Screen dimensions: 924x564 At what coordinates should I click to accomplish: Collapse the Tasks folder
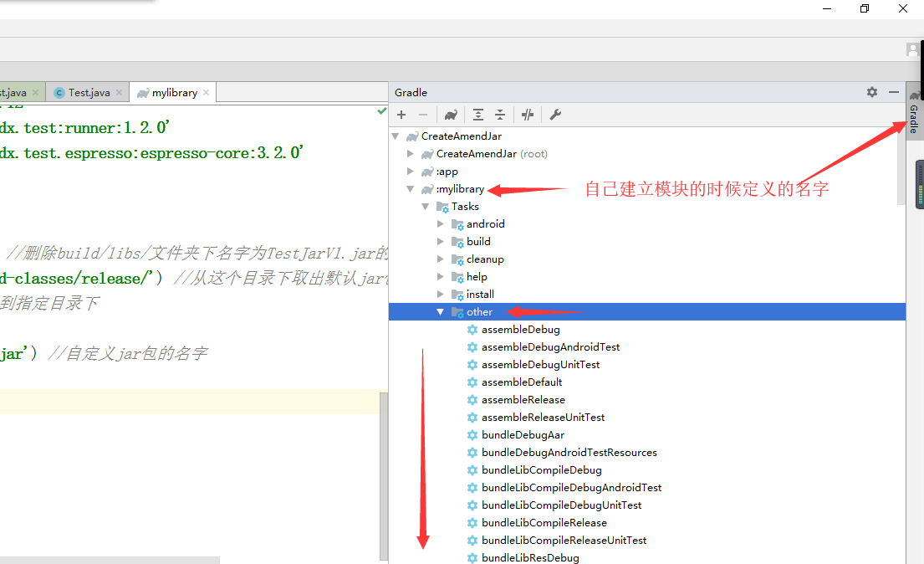426,207
